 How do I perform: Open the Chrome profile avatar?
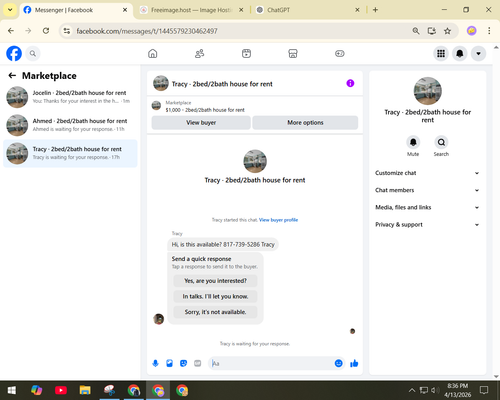(471, 31)
